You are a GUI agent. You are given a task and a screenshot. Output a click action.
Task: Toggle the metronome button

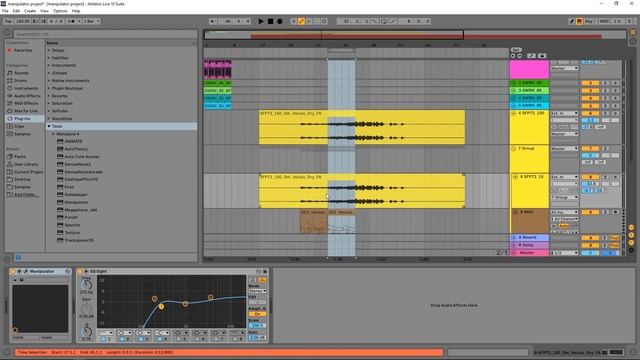click(73, 21)
